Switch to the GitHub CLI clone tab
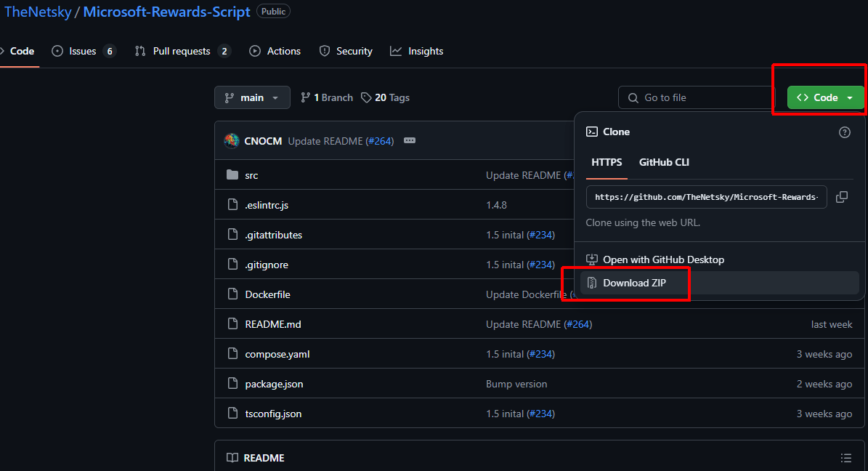This screenshot has height=471, width=868. coord(665,162)
